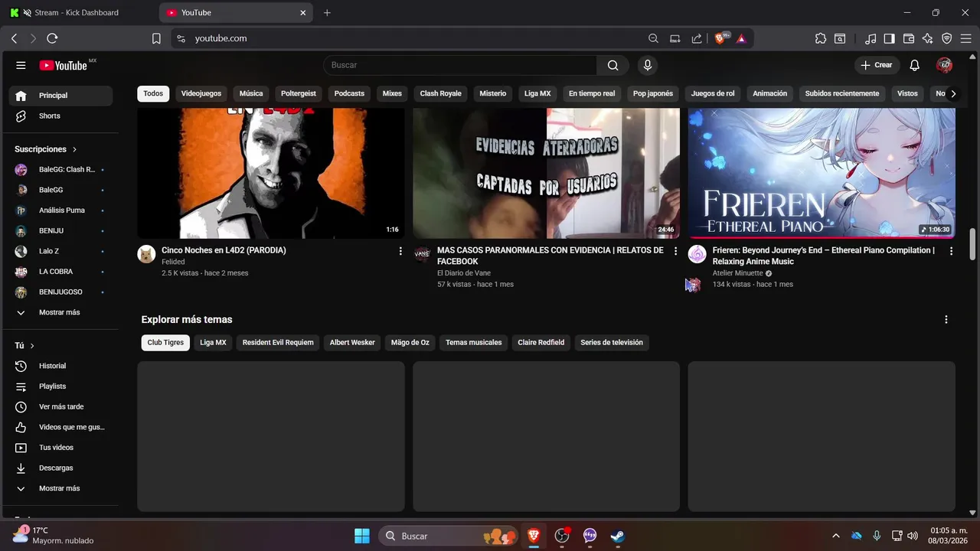Viewport: 980px width, 551px height.
Task: Open the LA COBRA subscription
Action: coord(60,272)
